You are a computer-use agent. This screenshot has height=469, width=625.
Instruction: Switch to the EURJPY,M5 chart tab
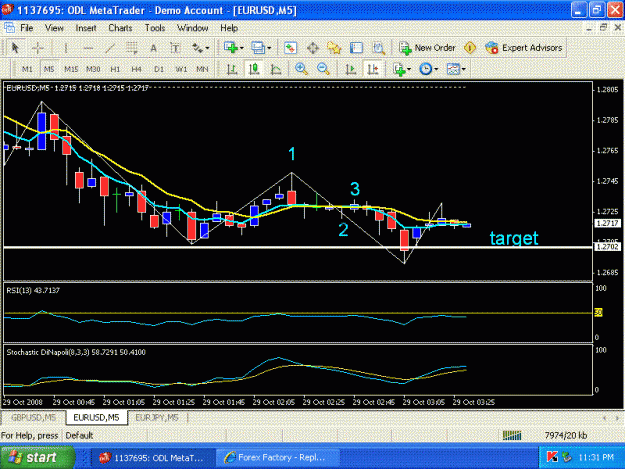(157, 418)
